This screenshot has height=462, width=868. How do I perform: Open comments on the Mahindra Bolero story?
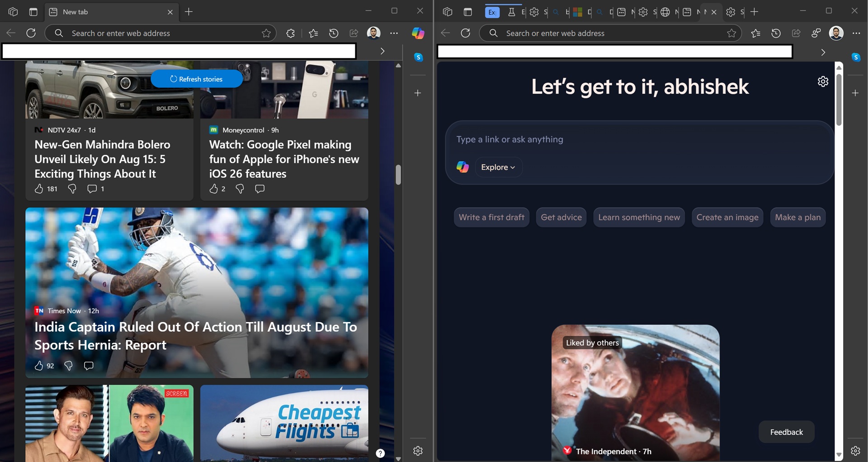coord(92,189)
